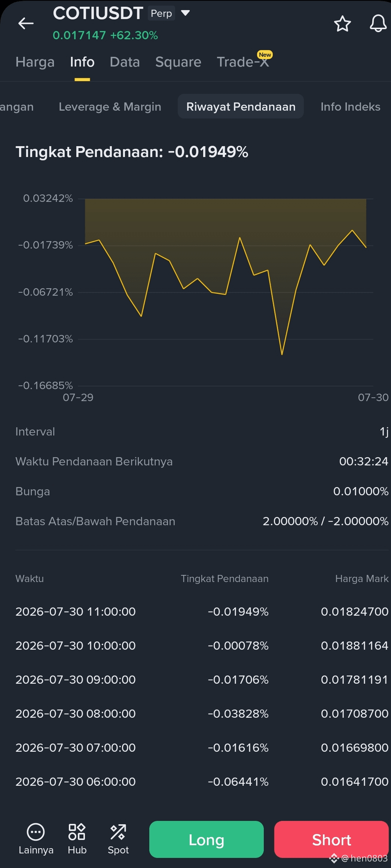The image size is (391, 868).
Task: Tap chart date label 07-29
Action: pyautogui.click(x=78, y=397)
